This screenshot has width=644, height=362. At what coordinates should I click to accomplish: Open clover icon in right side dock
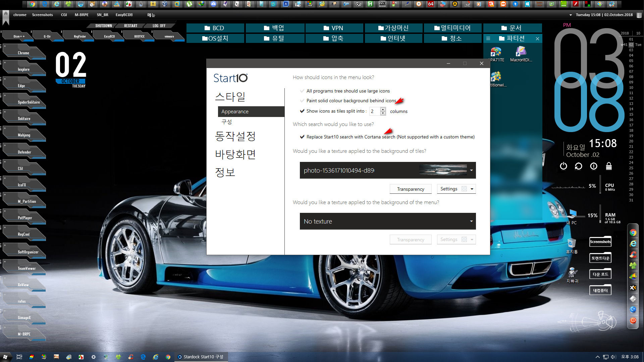coord(633,265)
